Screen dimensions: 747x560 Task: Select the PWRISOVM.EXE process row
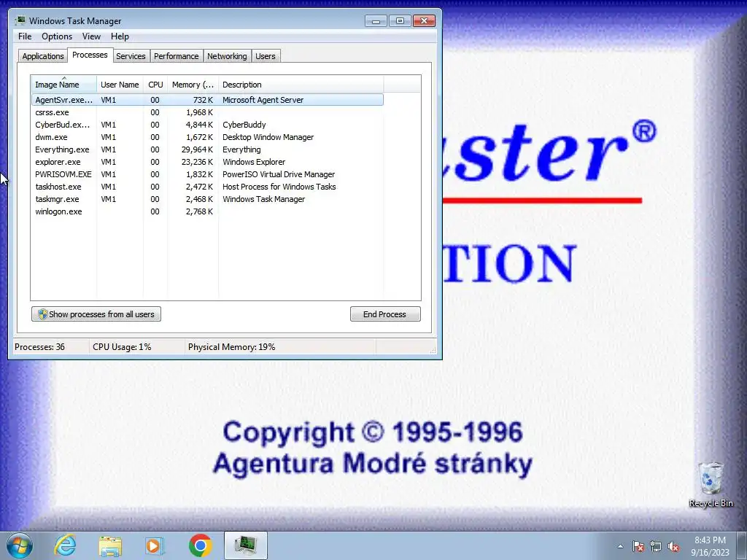[x=207, y=174]
